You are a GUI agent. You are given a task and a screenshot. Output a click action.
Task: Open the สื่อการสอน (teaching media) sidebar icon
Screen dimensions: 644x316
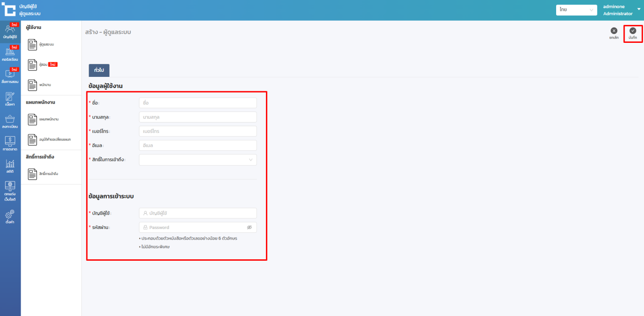tap(10, 76)
